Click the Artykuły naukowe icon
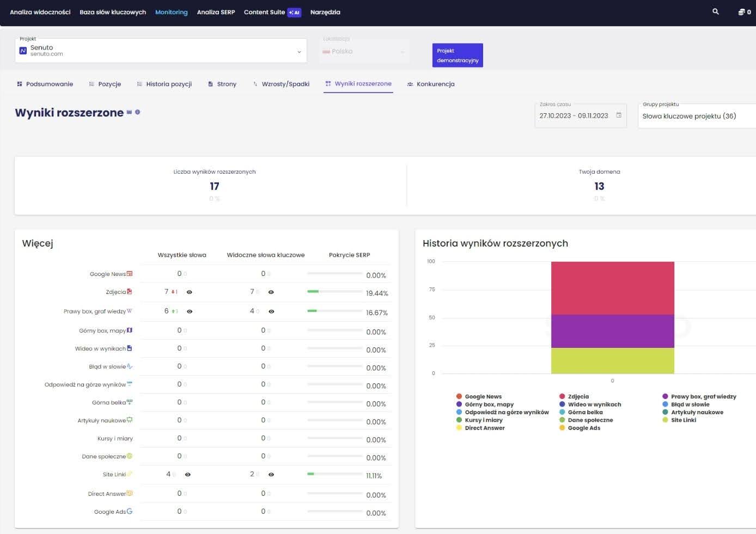Image resolution: width=756 pixels, height=534 pixels. click(x=130, y=420)
